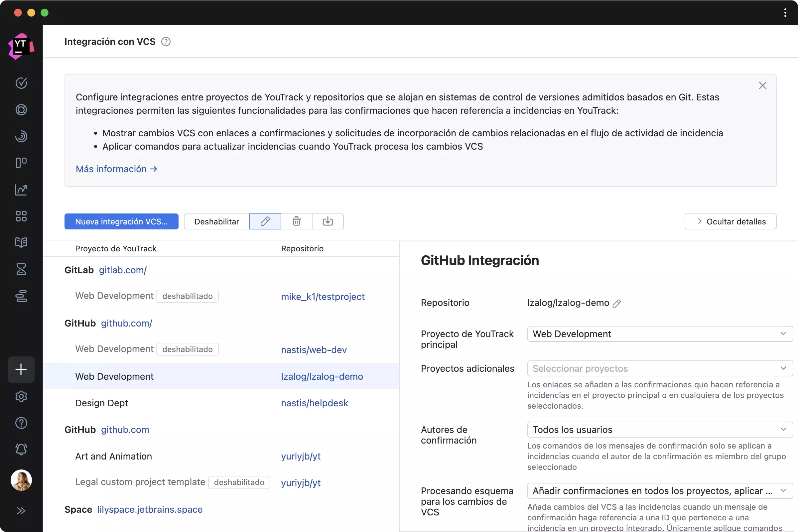The height and width of the screenshot is (532, 798).
Task: Create item with the plus icon in sidebar
Action: 21,369
